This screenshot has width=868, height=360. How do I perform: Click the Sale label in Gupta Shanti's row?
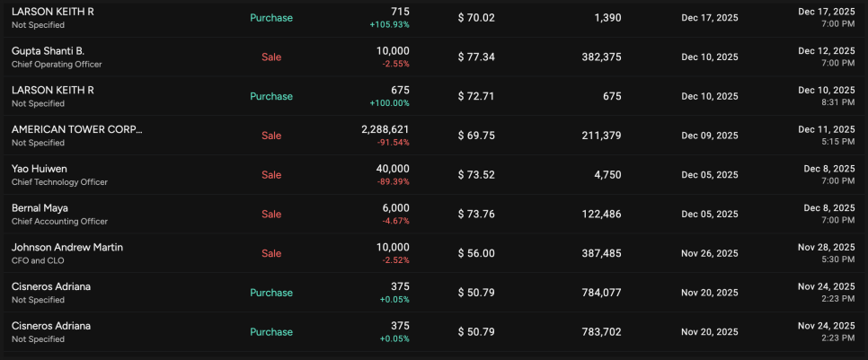[271, 57]
